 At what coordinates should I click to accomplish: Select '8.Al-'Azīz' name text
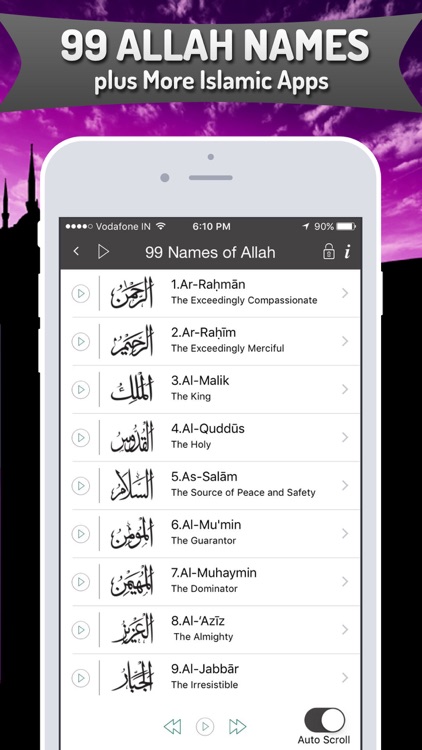coord(198,621)
